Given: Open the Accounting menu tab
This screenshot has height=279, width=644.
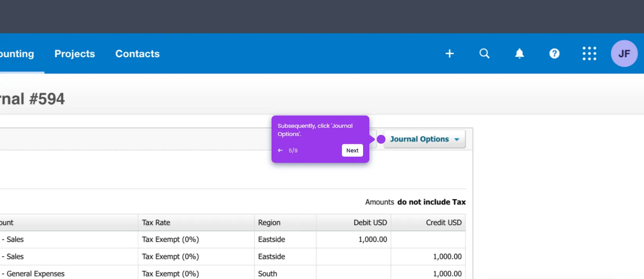Looking at the screenshot, I should click(x=17, y=54).
